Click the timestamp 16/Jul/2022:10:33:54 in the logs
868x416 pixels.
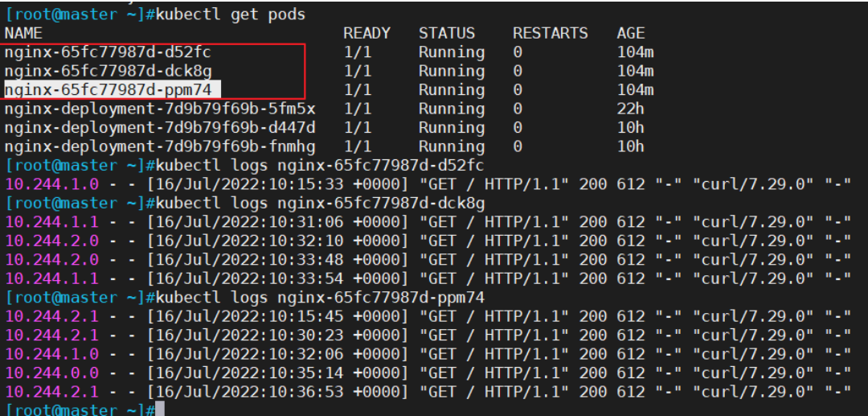[x=250, y=278]
